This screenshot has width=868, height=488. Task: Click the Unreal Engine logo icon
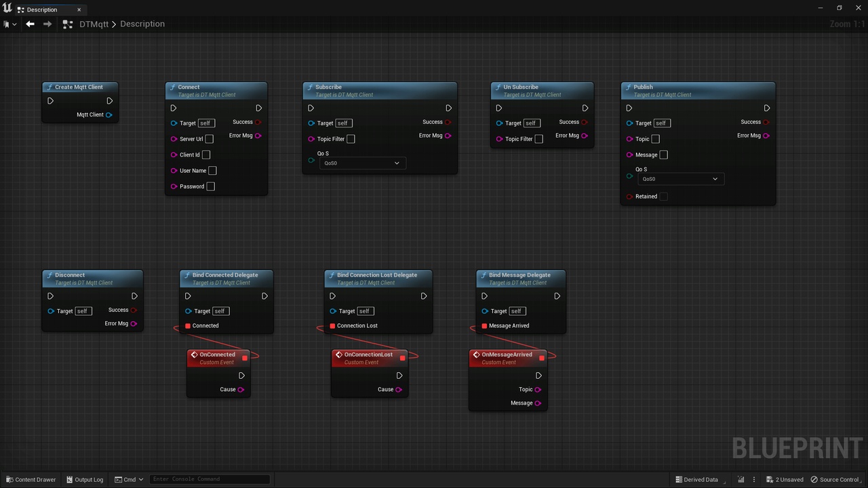[x=7, y=8]
